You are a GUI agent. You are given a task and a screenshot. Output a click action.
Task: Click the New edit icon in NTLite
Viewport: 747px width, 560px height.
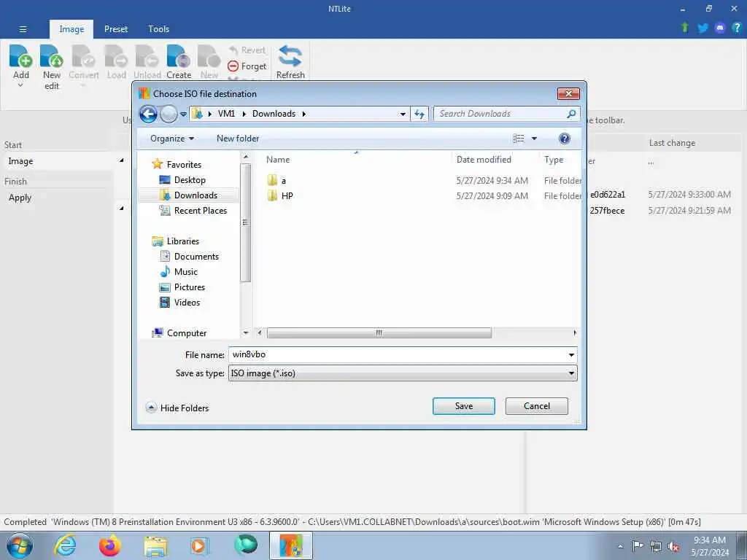[52, 56]
